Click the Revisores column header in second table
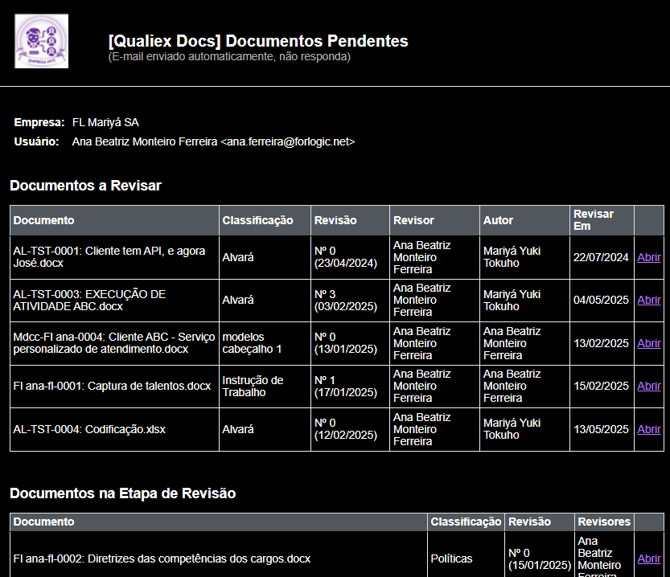Image resolution: width=670 pixels, height=577 pixels. point(604,522)
